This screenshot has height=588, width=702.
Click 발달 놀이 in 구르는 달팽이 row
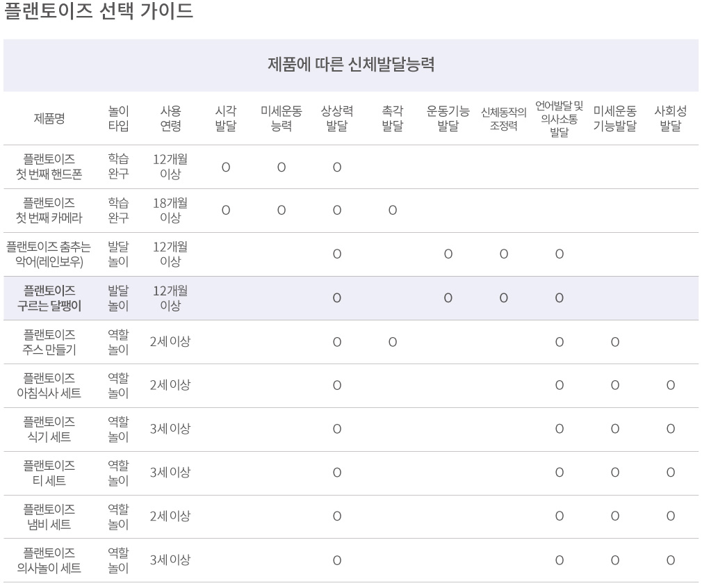[118, 297]
